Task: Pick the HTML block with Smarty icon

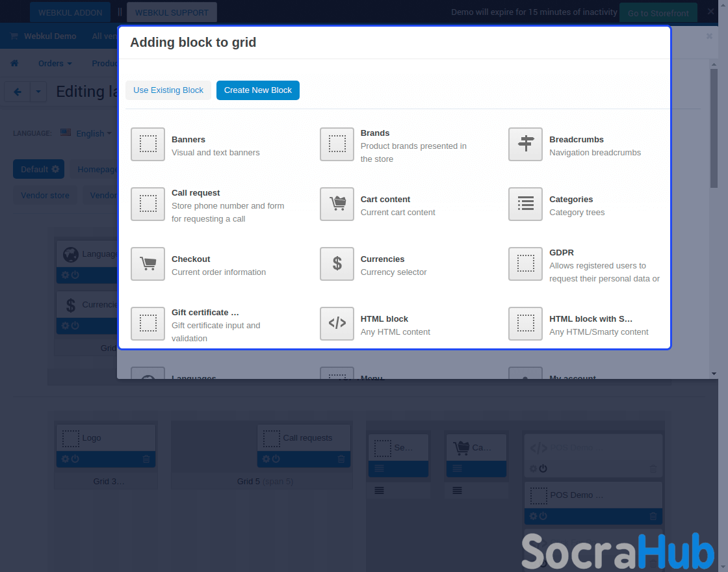Action: point(526,324)
